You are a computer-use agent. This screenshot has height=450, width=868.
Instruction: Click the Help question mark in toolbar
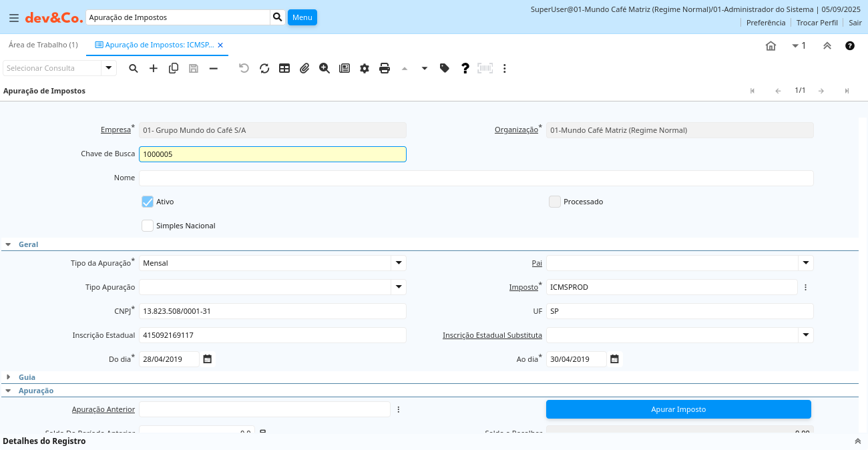[465, 68]
